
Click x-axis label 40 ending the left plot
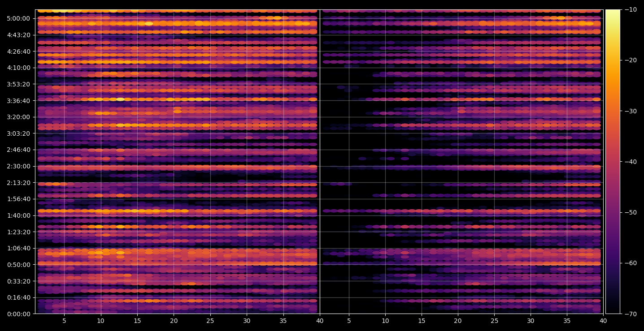coord(320,321)
